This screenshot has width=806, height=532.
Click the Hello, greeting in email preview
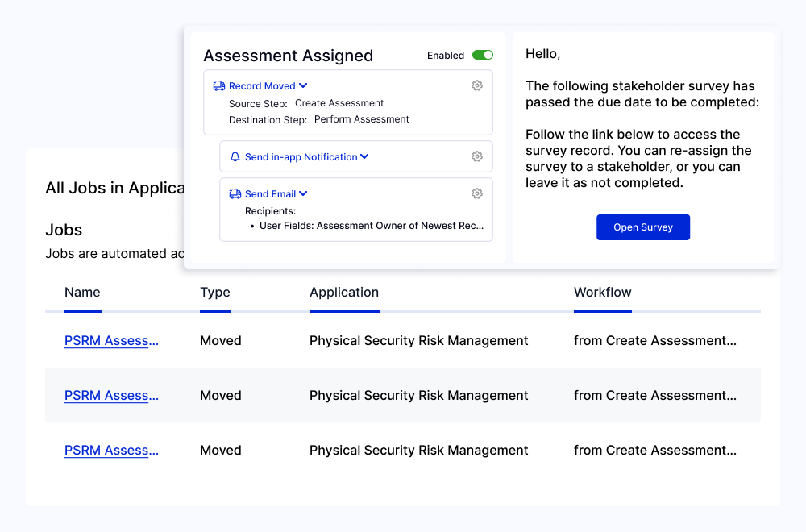542,54
